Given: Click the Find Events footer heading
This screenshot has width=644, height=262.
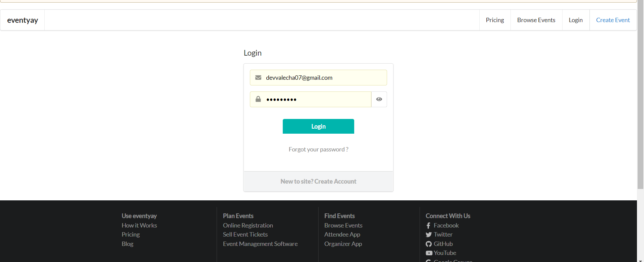Looking at the screenshot, I should pyautogui.click(x=339, y=216).
